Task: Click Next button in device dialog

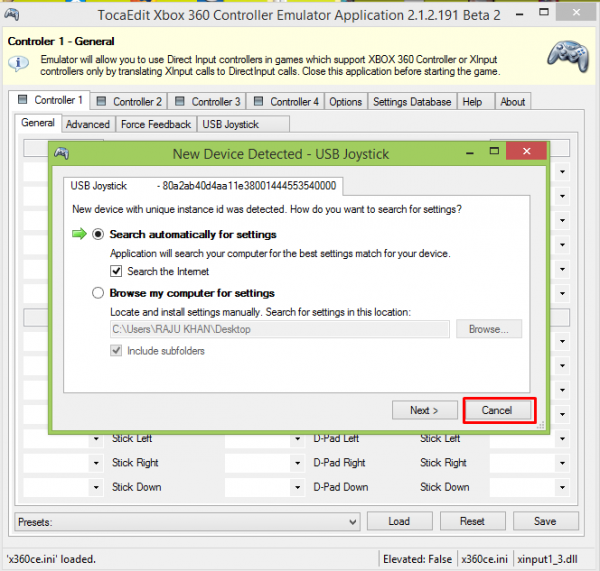Action: 424,410
